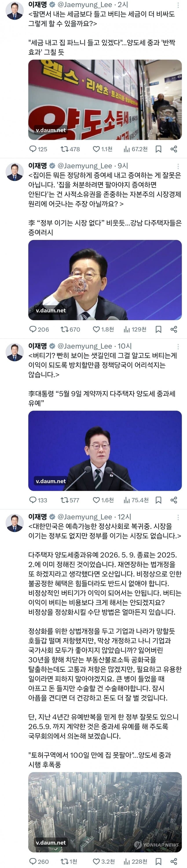Like the post with 1.1천 hearts
This screenshot has width=187, height=868.
(x=103, y=149)
